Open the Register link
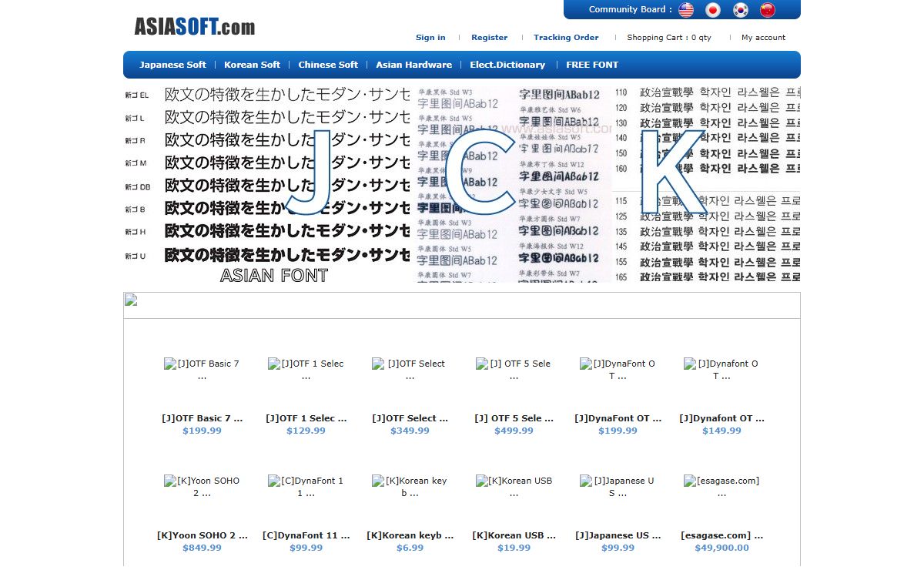This screenshot has height=570, width=924. [x=490, y=37]
